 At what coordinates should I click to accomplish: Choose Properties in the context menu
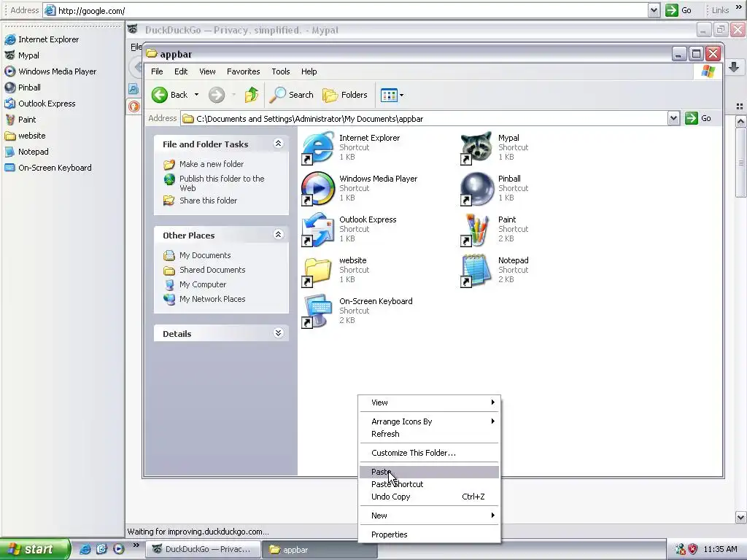(x=430, y=534)
